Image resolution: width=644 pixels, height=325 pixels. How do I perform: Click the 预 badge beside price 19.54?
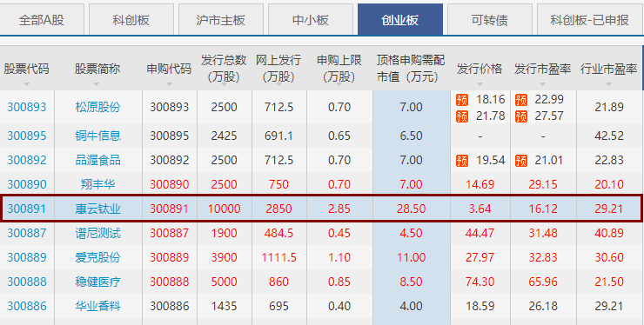coord(462,161)
